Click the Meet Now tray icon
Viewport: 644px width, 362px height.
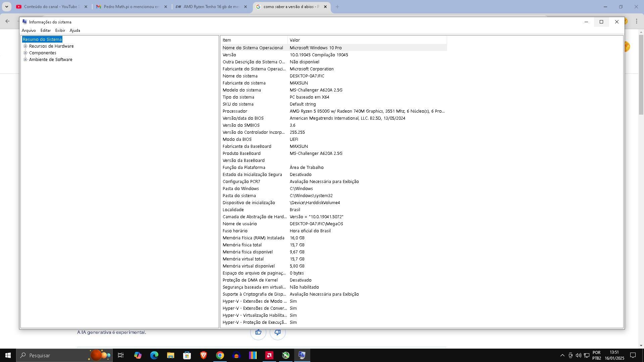tap(570, 355)
